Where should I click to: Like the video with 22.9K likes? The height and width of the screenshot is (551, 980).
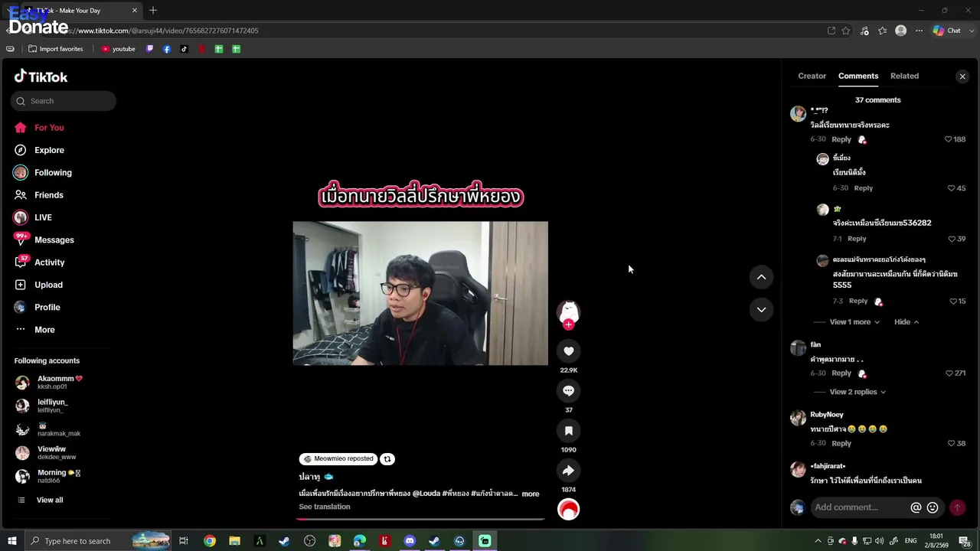tap(568, 351)
